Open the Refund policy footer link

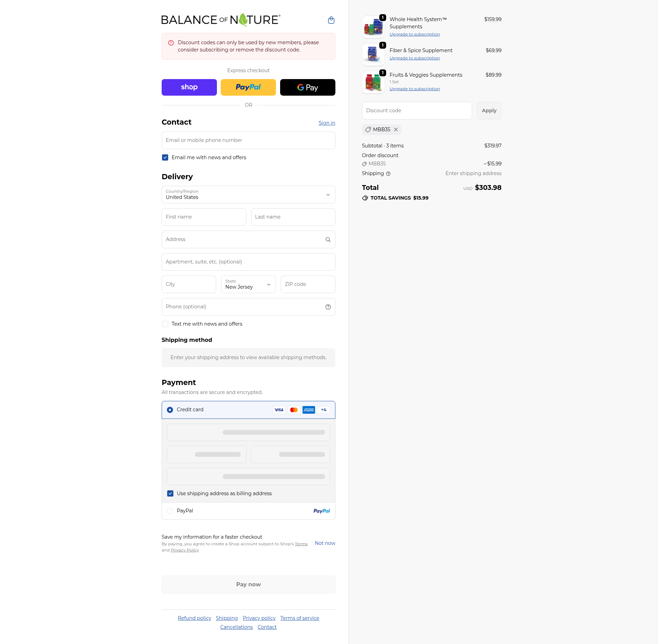click(x=194, y=618)
